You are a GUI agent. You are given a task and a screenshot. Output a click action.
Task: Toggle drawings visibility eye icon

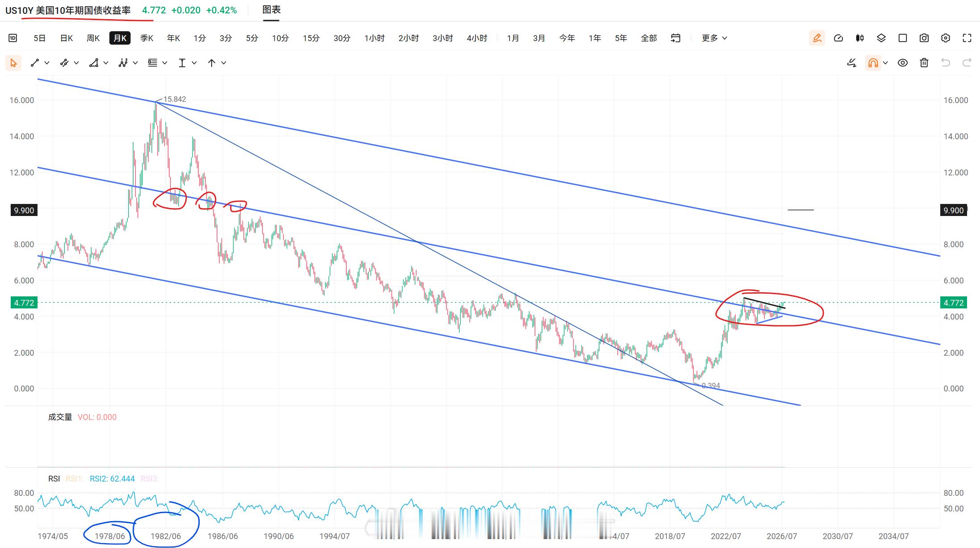[903, 63]
